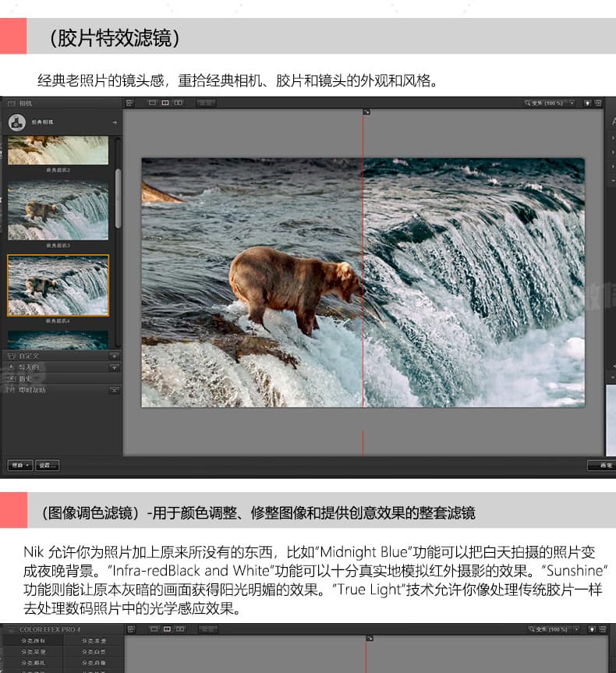The width and height of the screenshot is (616, 673).
Task: Switch to split preview view mode
Action: tap(165, 103)
